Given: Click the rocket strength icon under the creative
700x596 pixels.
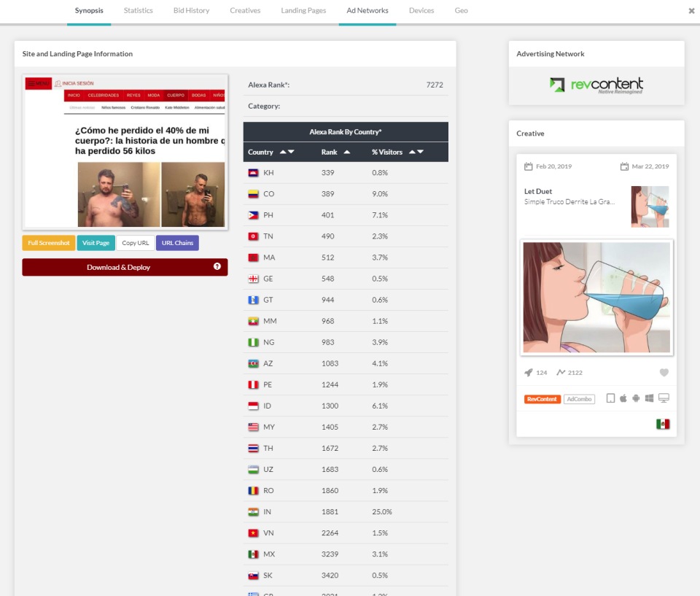Looking at the screenshot, I should 528,372.
